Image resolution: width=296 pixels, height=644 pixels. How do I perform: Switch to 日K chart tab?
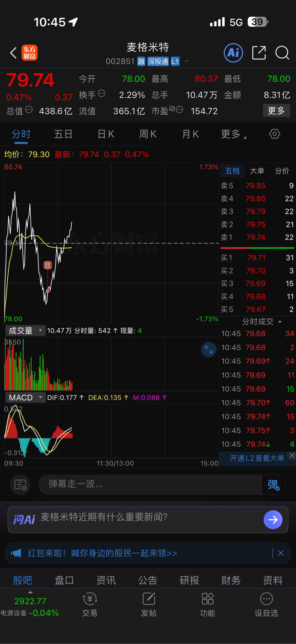106,134
